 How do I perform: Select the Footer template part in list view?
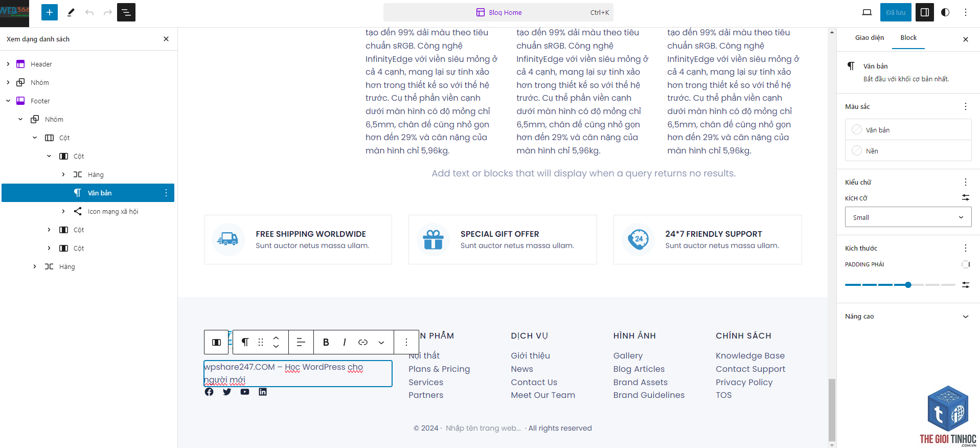(x=40, y=101)
